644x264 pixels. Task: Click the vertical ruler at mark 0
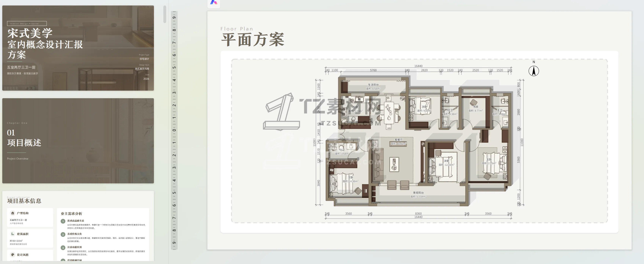point(174,130)
